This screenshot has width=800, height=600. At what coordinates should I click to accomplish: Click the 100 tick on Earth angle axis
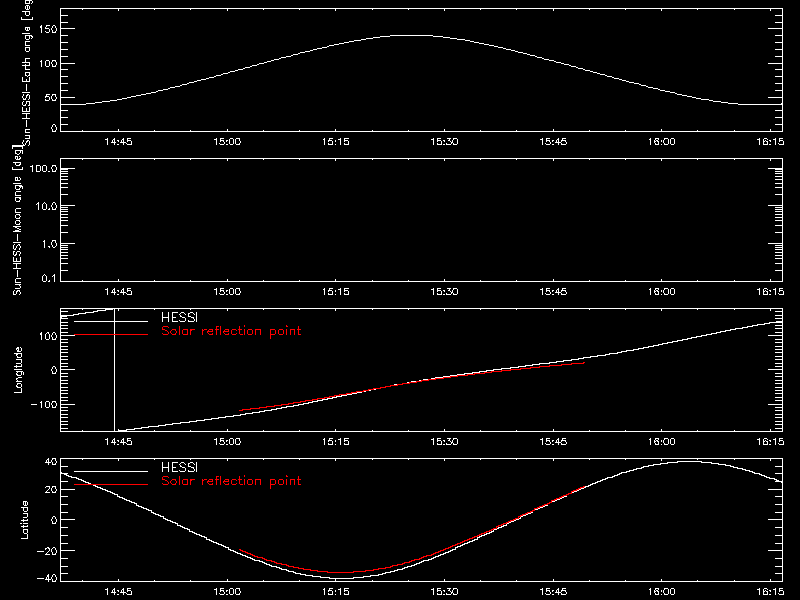click(47, 64)
